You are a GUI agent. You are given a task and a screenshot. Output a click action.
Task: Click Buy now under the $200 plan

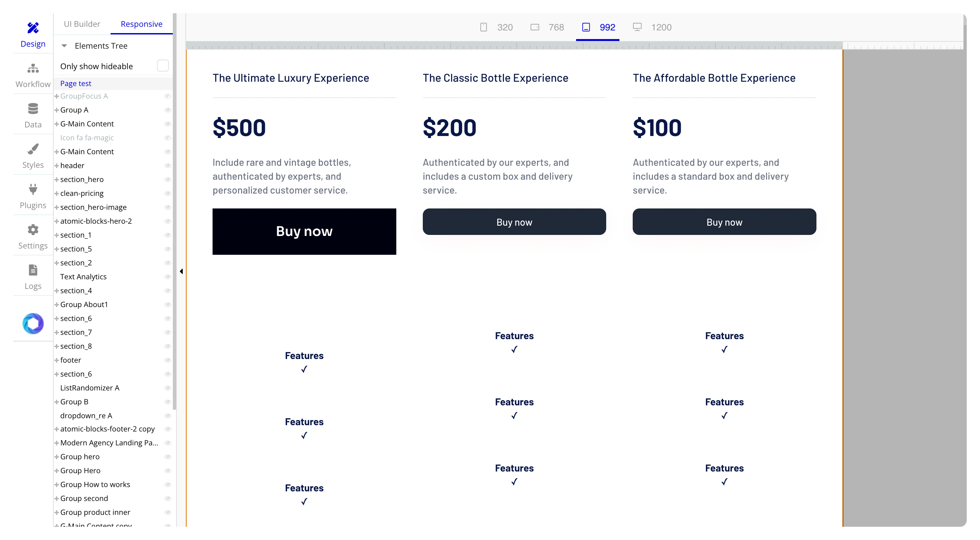[x=514, y=222]
